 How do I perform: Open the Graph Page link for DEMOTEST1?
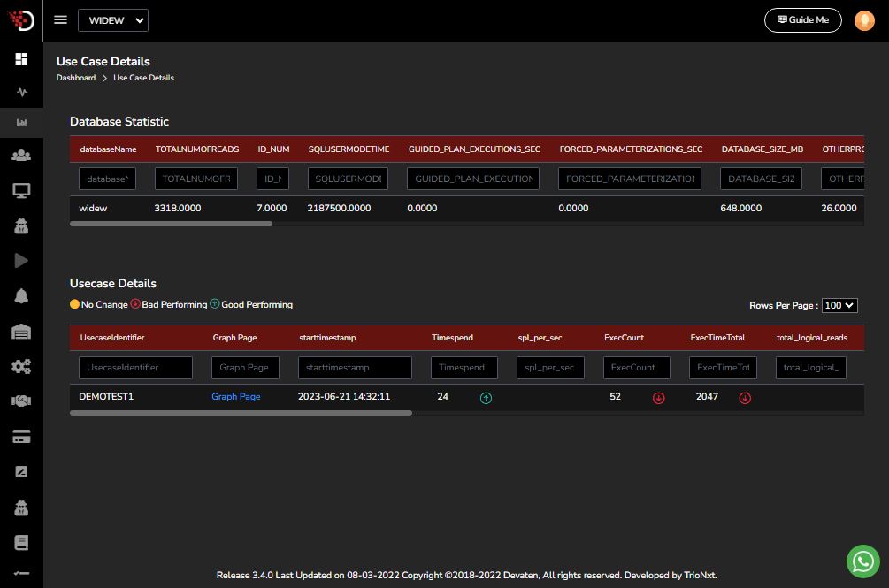coord(236,396)
